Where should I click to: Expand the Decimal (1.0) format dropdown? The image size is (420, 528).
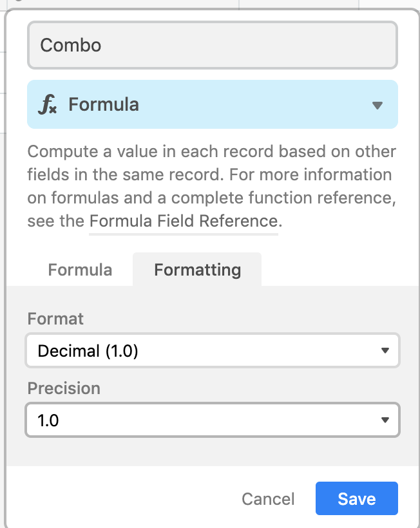click(x=213, y=350)
